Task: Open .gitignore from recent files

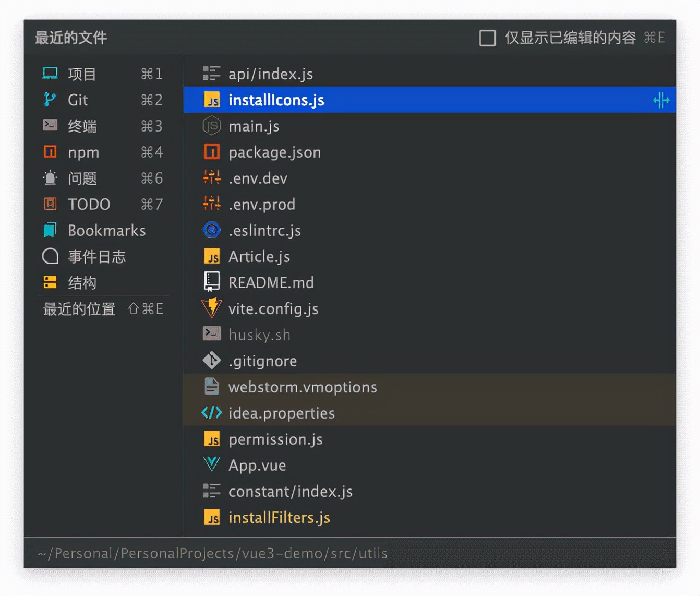Action: 429,361
